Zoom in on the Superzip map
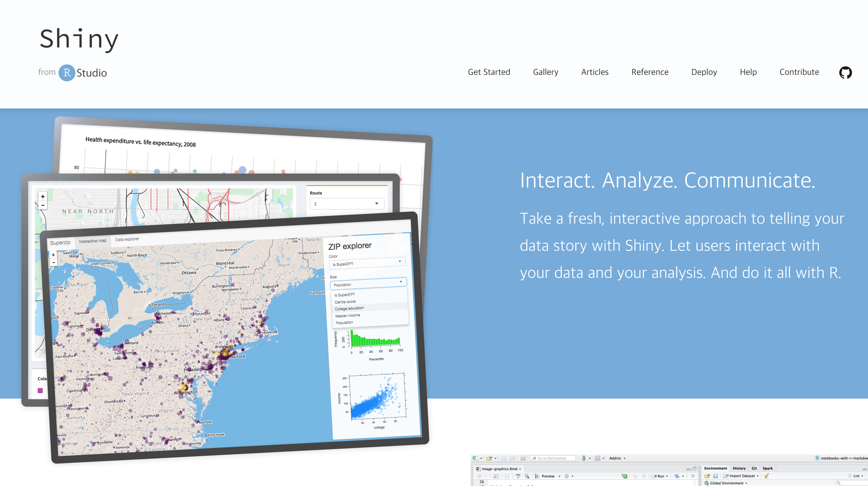 [x=53, y=255]
